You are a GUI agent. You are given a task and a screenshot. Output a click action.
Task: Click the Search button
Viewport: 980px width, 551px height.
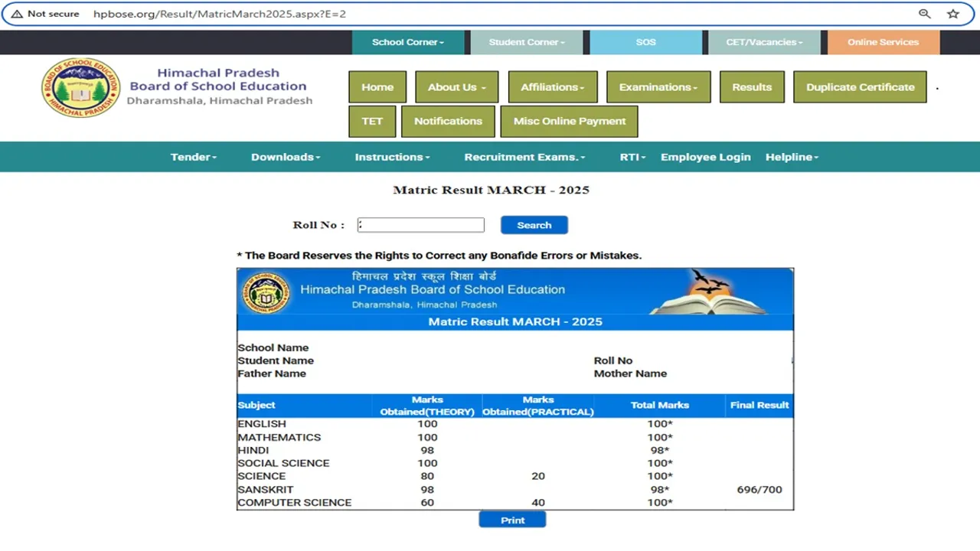(x=534, y=225)
